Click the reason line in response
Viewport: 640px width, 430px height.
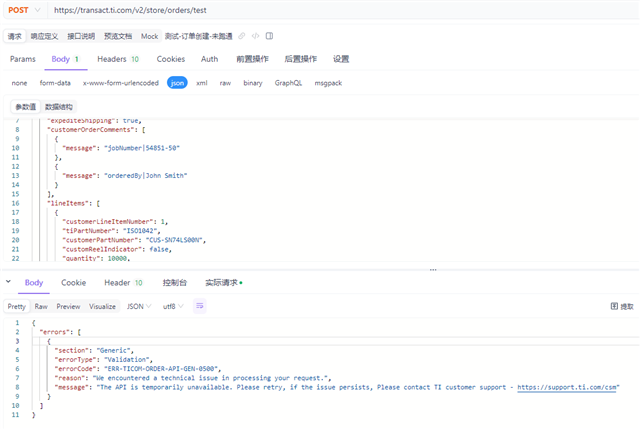(193, 378)
